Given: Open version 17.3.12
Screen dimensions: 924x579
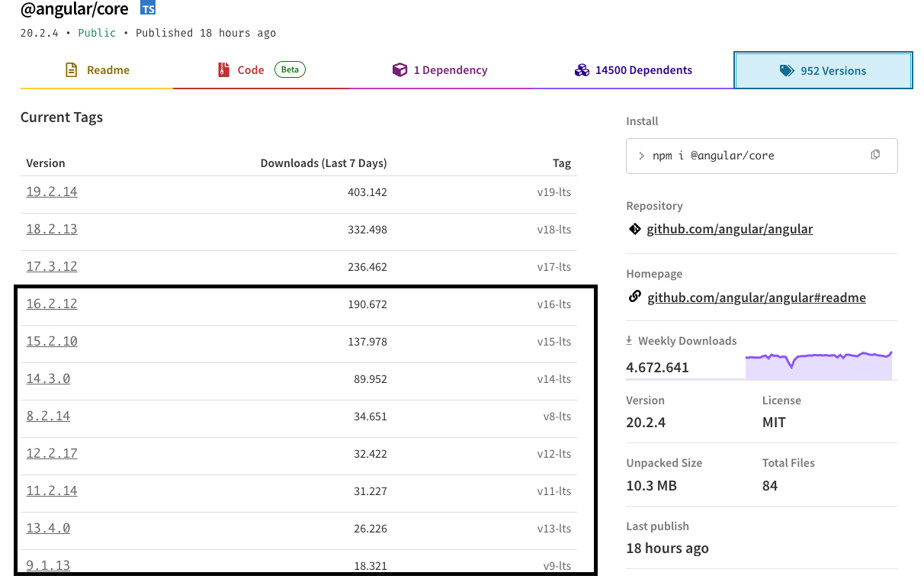Looking at the screenshot, I should (x=52, y=267).
